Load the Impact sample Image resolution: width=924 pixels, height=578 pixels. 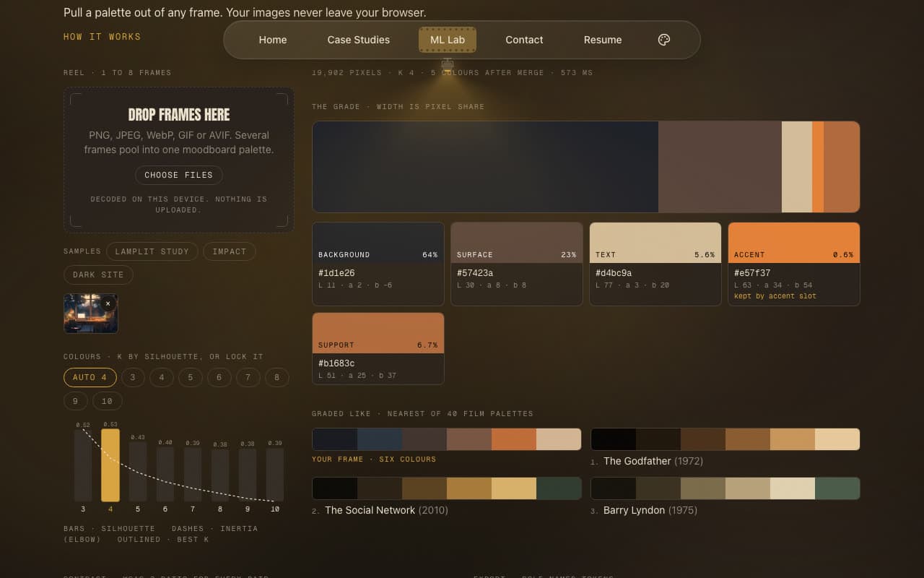tap(230, 251)
